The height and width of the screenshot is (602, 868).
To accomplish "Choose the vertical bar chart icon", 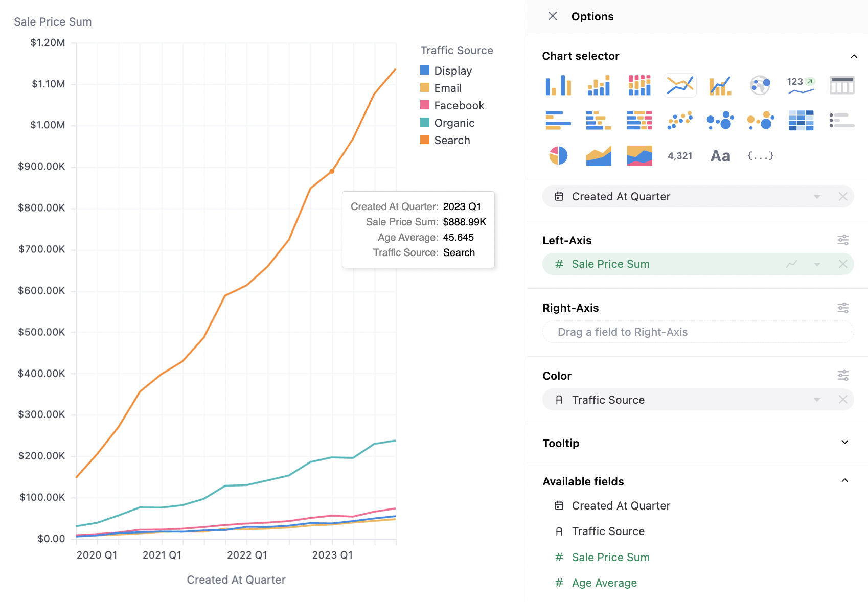I will (558, 85).
